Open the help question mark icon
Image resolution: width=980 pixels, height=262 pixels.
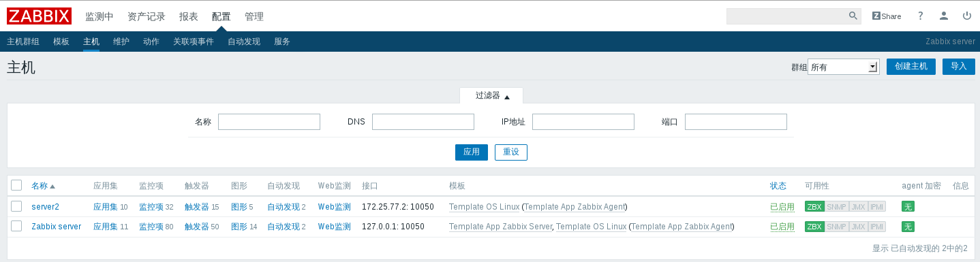(x=920, y=16)
